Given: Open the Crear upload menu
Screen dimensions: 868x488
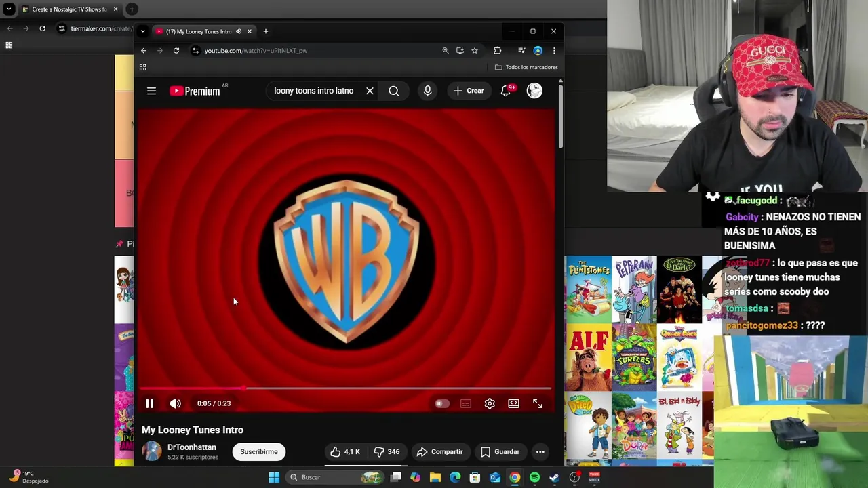Looking at the screenshot, I should point(469,91).
